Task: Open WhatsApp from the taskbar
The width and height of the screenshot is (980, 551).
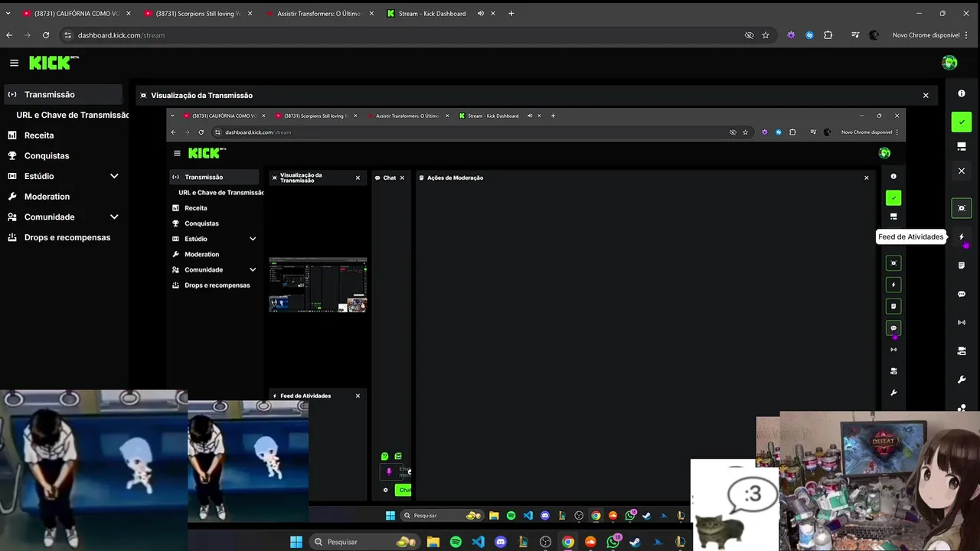Action: click(x=613, y=541)
